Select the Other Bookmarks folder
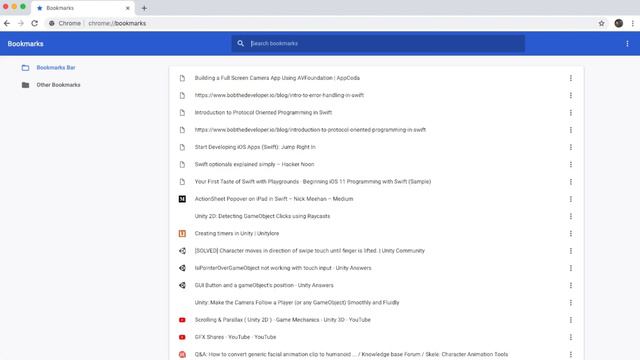The width and height of the screenshot is (640, 360). [x=51, y=85]
